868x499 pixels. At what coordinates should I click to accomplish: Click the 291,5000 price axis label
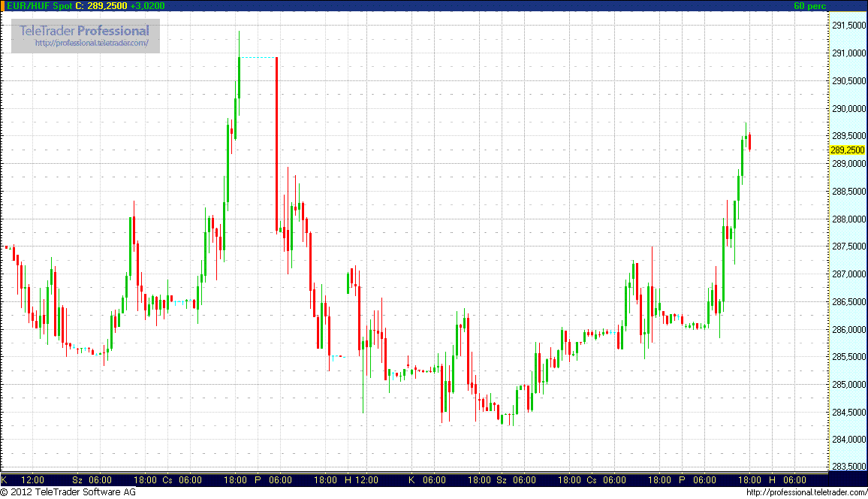[x=848, y=26]
